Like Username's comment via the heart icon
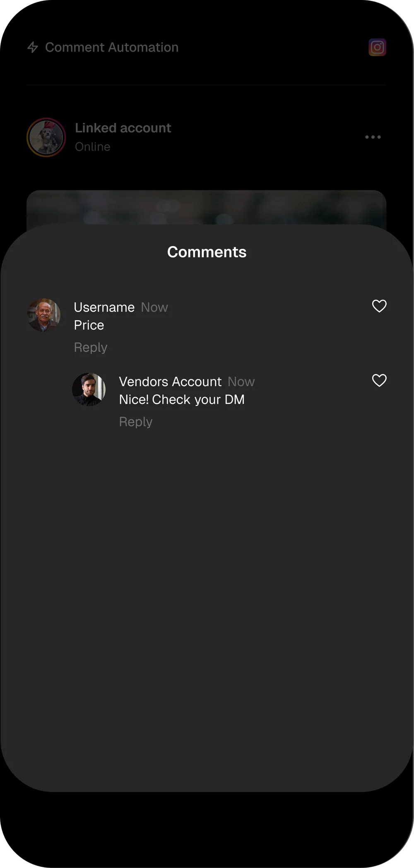Screen dimensions: 414x868 coord(379,306)
